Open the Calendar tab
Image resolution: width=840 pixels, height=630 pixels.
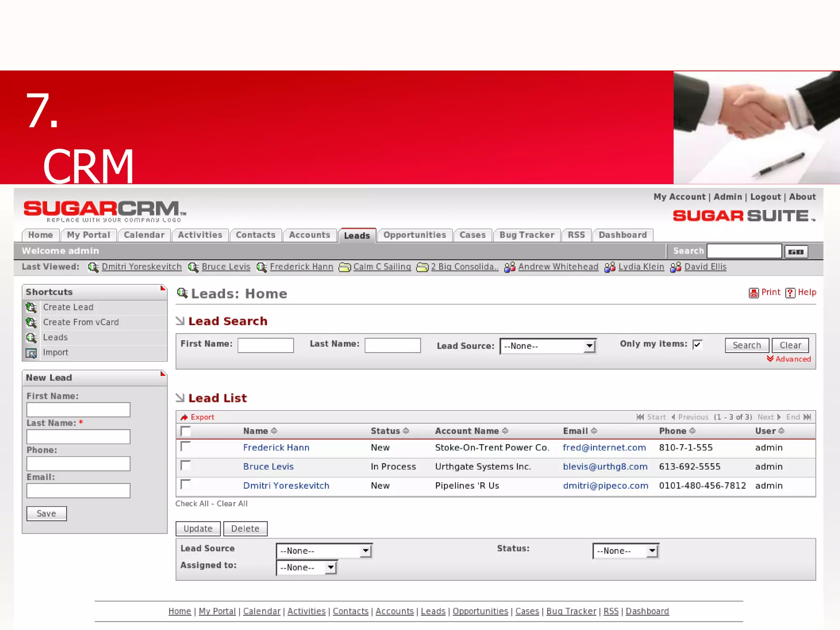[144, 235]
